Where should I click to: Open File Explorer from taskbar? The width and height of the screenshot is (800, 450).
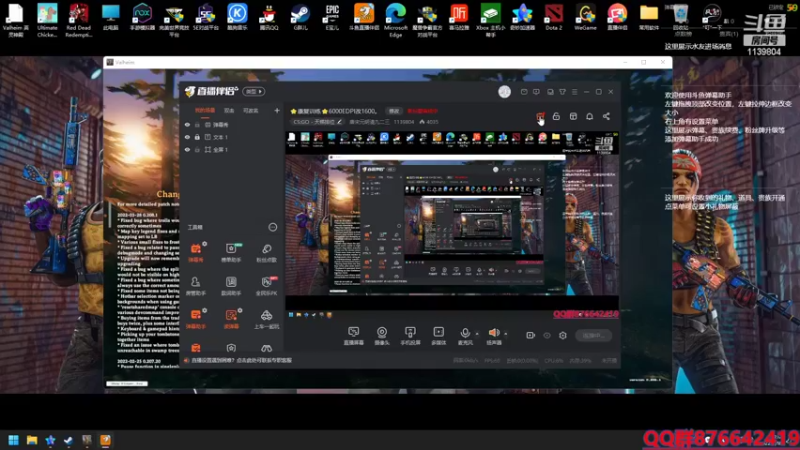coord(32,440)
